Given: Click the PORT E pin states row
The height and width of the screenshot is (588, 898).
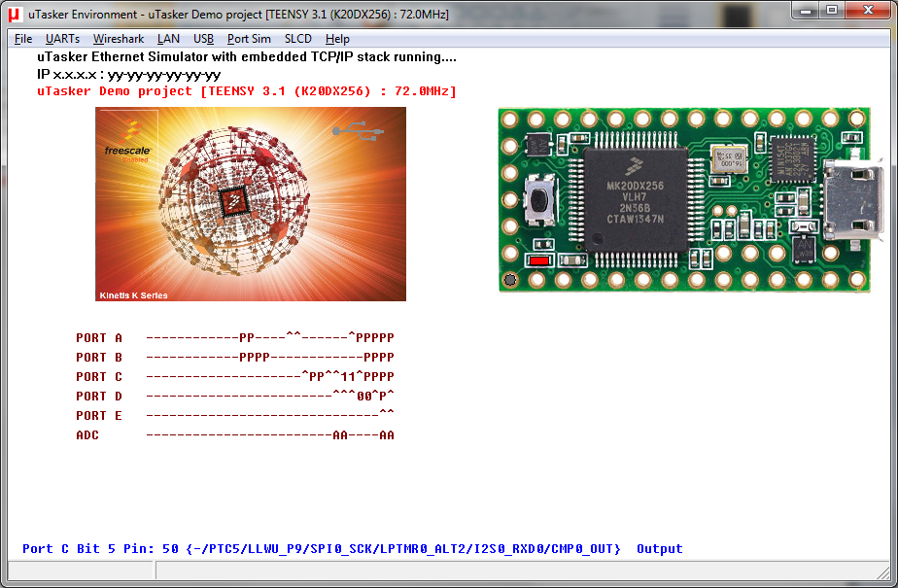Looking at the screenshot, I should pos(270,416).
